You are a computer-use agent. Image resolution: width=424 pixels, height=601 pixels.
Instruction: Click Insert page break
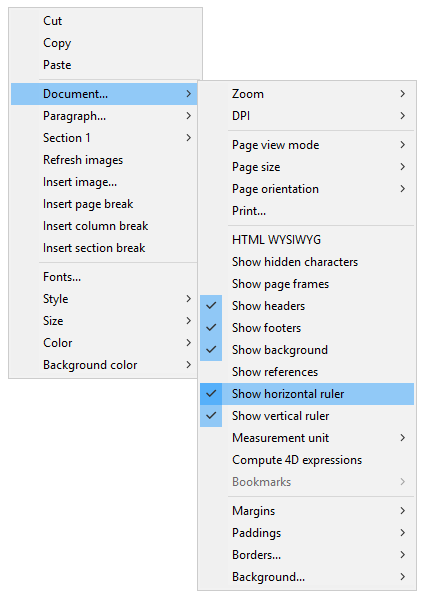click(x=104, y=204)
